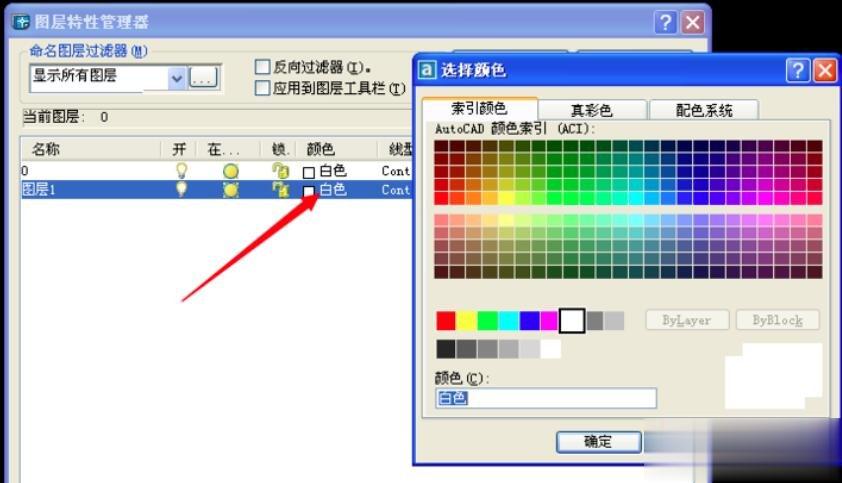Click the 选择颜色 title bar icon
The image size is (842, 483).
(x=427, y=70)
